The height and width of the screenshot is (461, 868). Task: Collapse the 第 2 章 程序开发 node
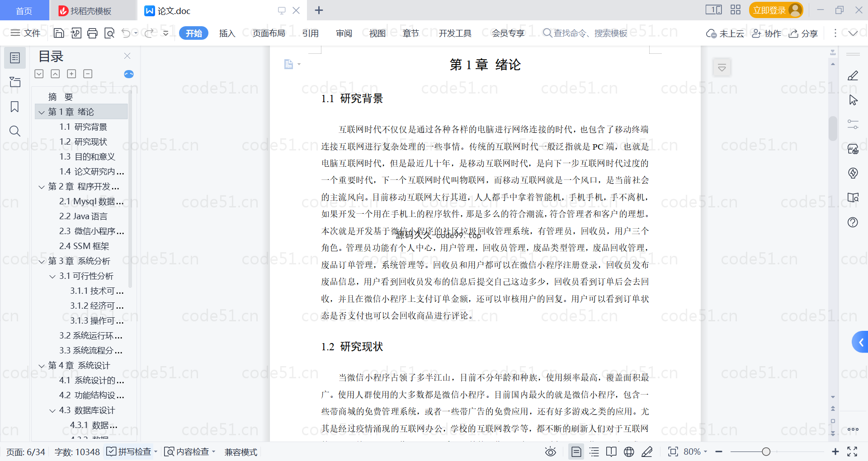42,187
